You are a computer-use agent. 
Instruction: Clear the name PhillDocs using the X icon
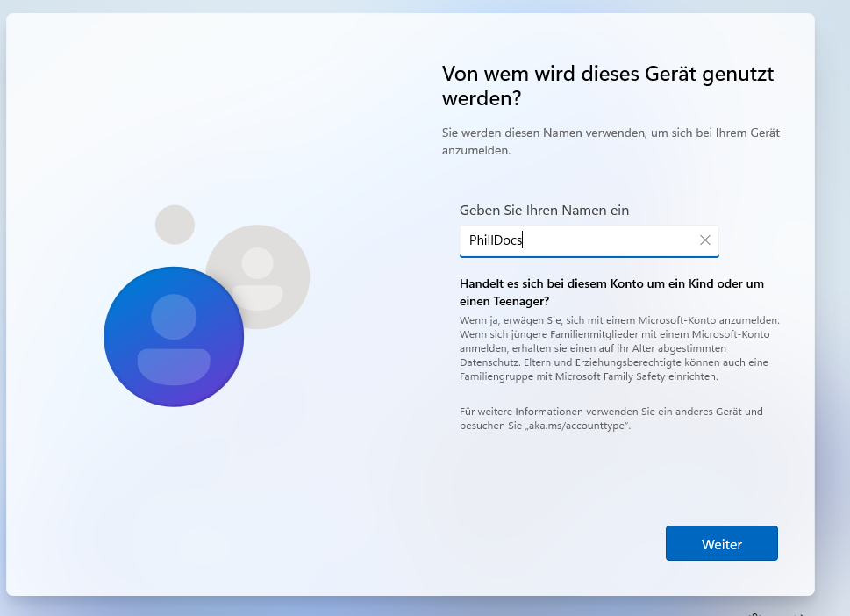tap(704, 240)
